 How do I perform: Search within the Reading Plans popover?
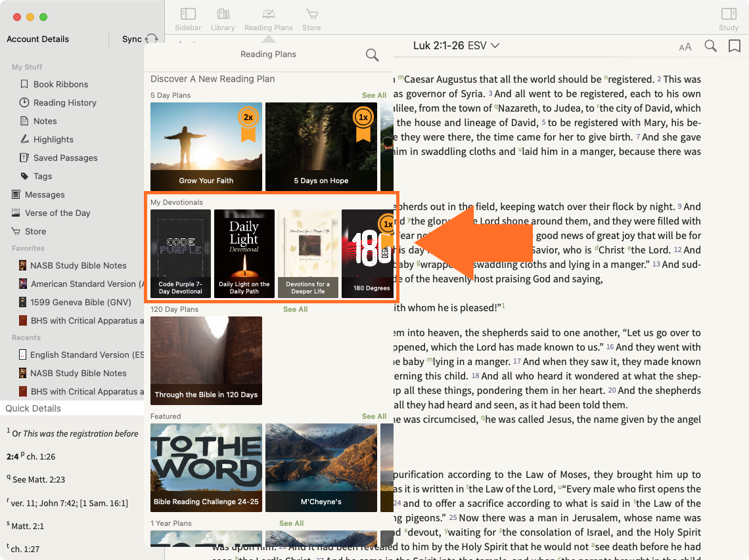(x=372, y=55)
